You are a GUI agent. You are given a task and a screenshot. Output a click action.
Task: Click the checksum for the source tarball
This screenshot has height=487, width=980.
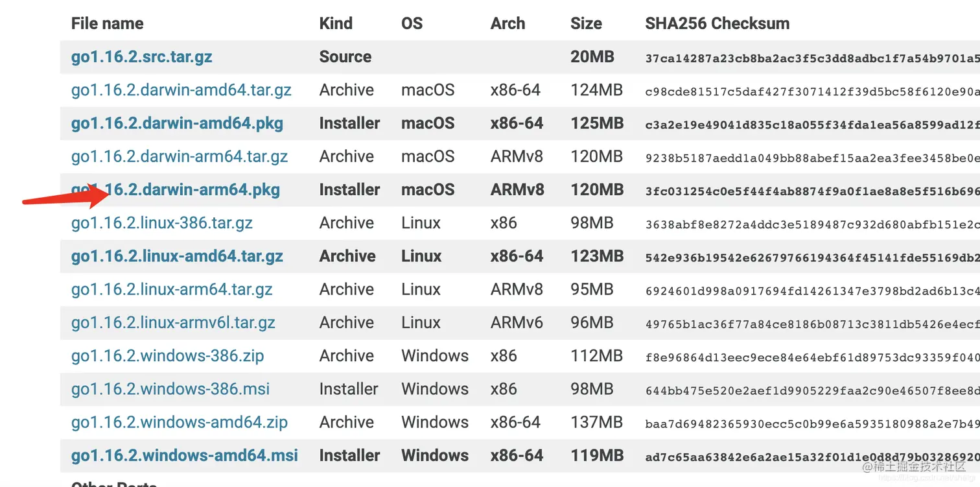tap(811, 58)
